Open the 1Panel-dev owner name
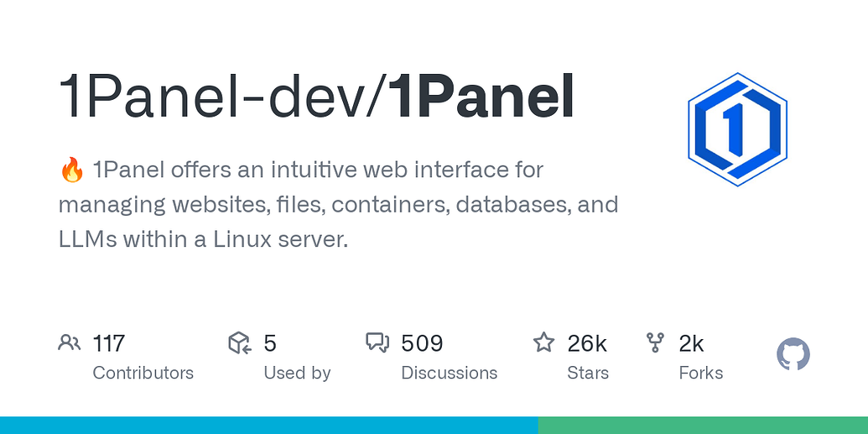Image resolution: width=868 pixels, height=434 pixels. coord(214,97)
